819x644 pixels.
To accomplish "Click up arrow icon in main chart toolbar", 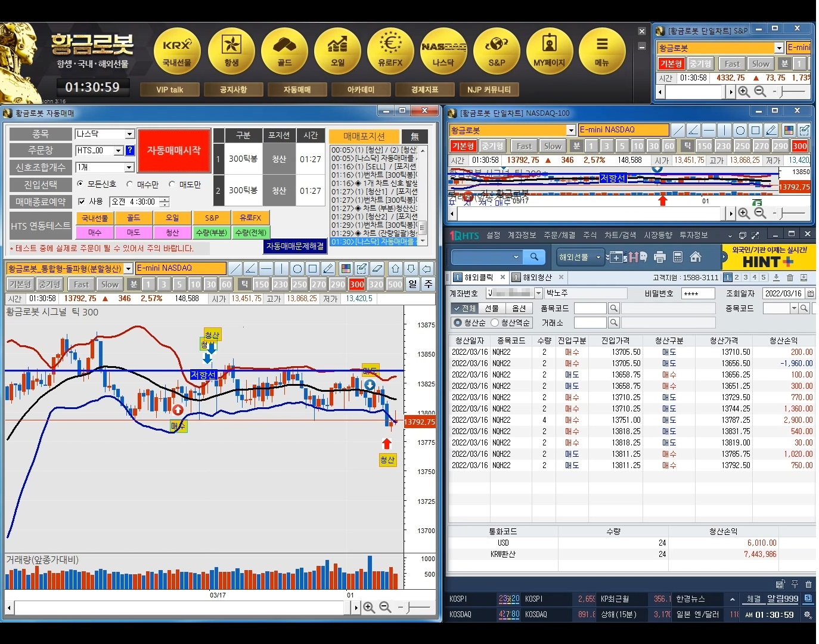I will pyautogui.click(x=395, y=268).
